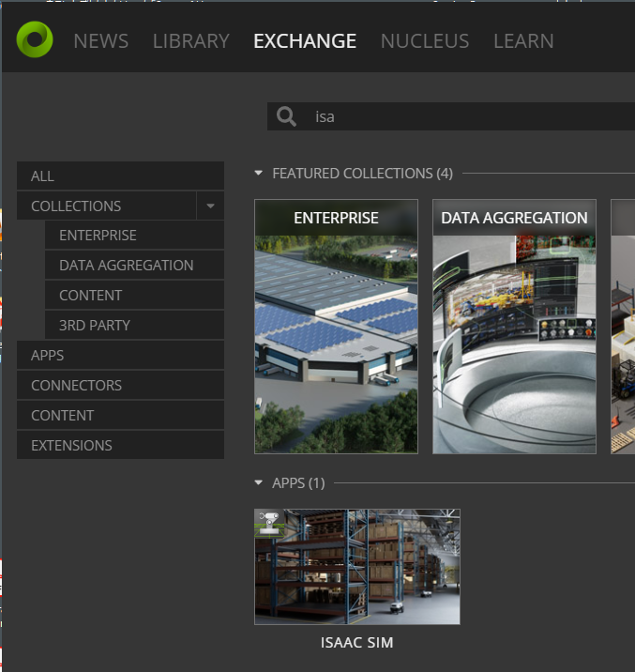
Task: Choose ENTERPRISE in the sidebar collections
Action: [x=134, y=236]
